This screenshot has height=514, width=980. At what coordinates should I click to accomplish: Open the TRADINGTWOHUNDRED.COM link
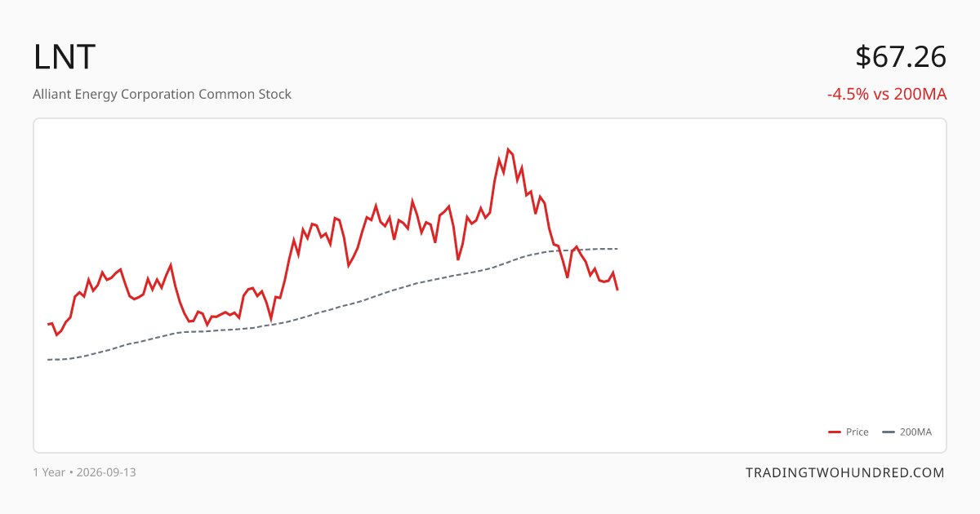tap(845, 472)
